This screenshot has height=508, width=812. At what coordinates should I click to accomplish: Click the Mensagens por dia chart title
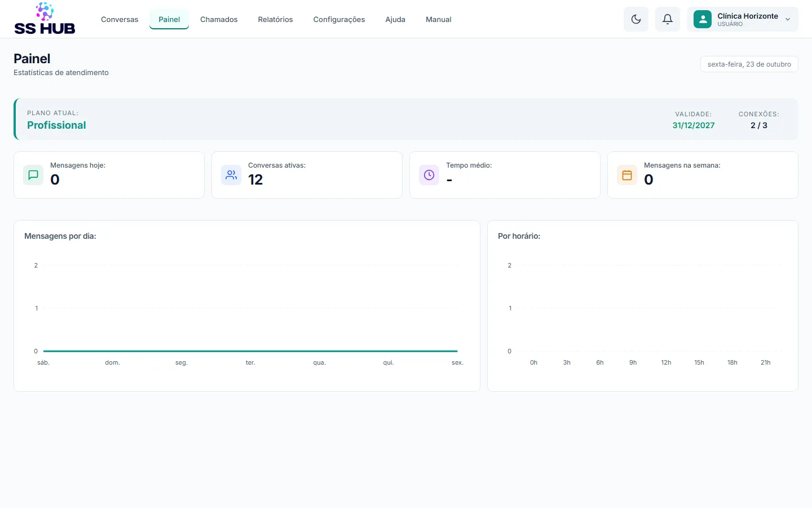tap(60, 236)
